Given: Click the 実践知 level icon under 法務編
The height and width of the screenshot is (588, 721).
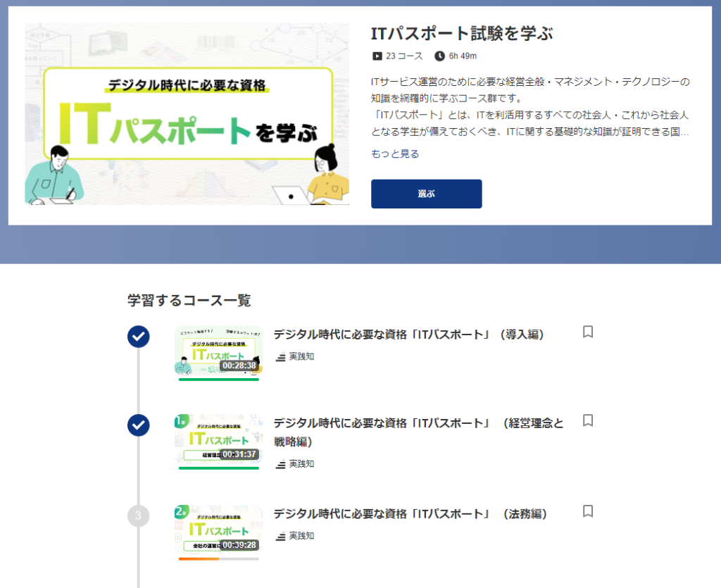Looking at the screenshot, I should (281, 536).
